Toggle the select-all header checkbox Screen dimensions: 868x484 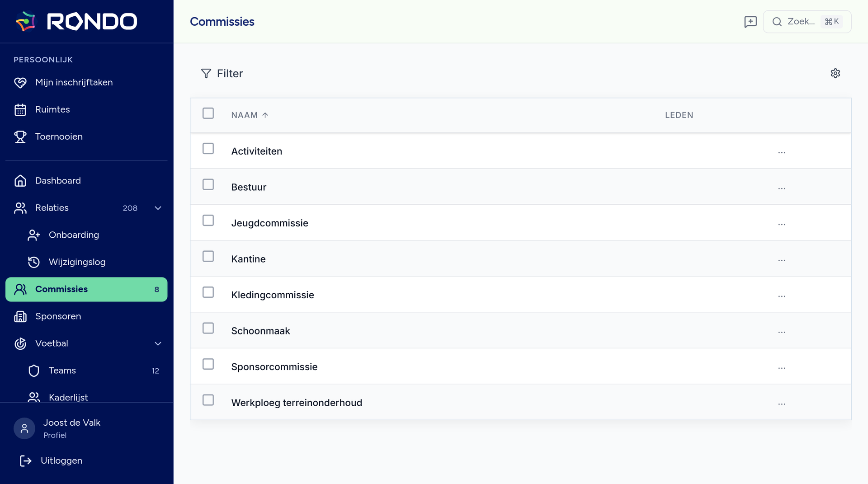pyautogui.click(x=208, y=113)
